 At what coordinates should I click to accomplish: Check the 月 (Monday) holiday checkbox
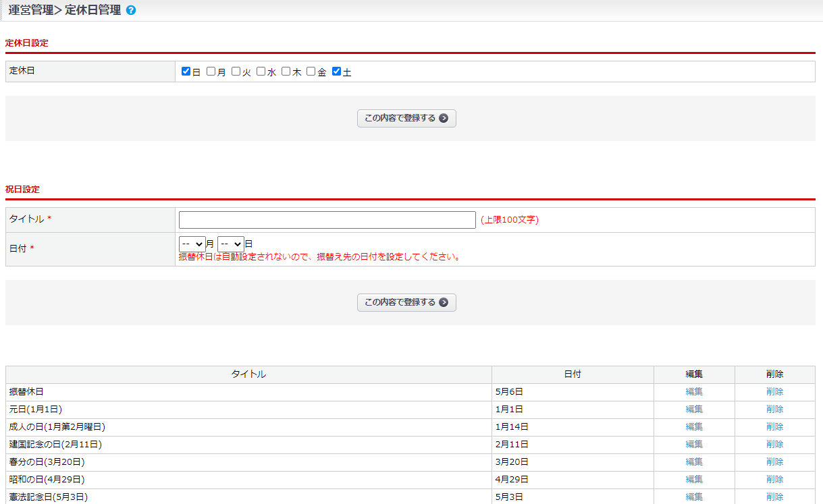tap(211, 72)
